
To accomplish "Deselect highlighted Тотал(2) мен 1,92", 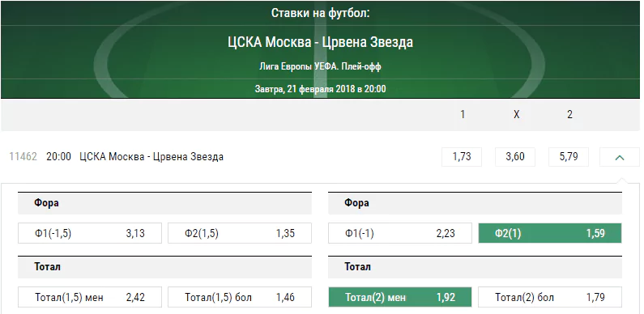I will (x=400, y=297).
